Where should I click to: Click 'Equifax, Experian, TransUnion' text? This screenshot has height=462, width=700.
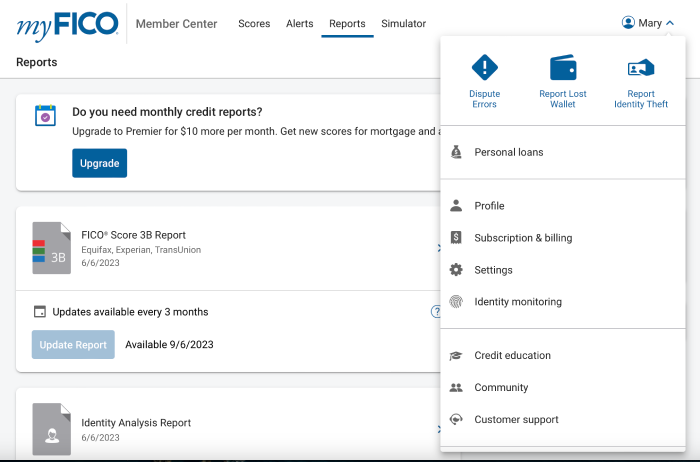click(x=141, y=250)
